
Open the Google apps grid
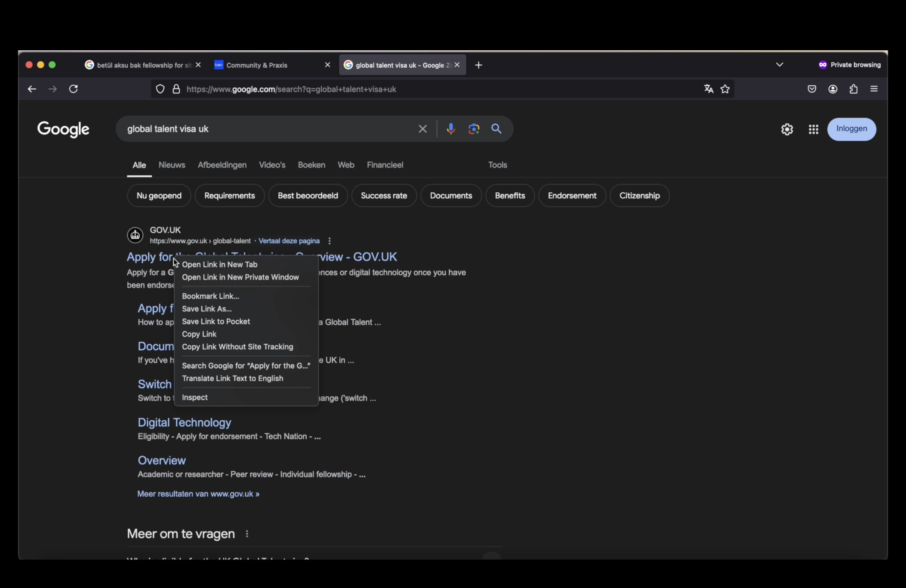pyautogui.click(x=813, y=129)
